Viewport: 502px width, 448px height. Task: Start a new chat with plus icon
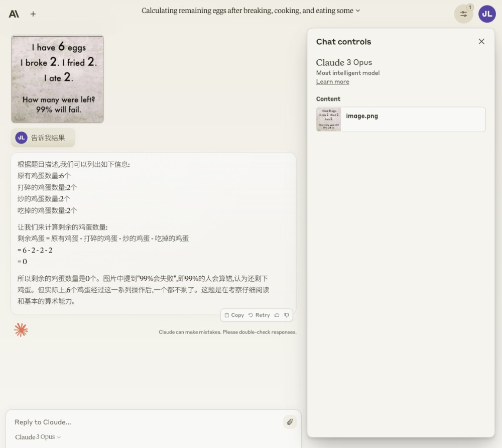tap(33, 14)
